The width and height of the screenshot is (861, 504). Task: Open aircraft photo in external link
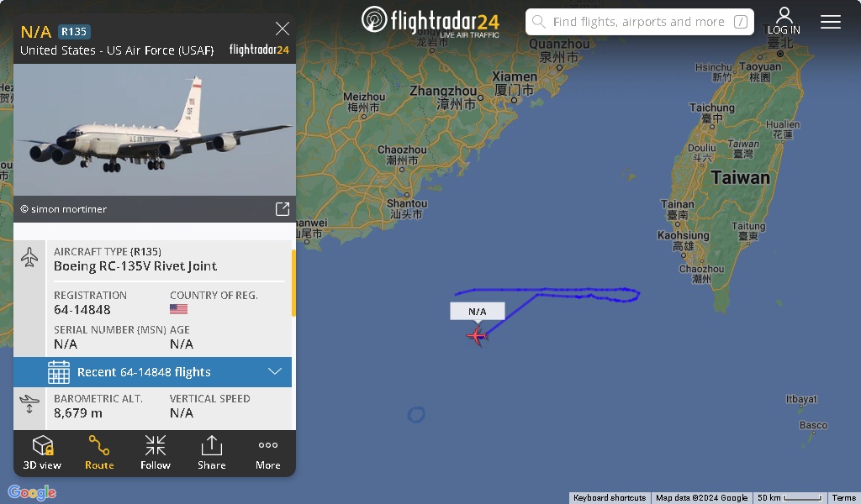(x=283, y=209)
